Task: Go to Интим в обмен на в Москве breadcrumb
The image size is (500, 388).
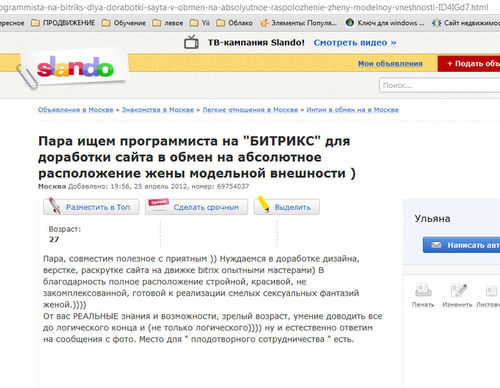Action: point(352,110)
